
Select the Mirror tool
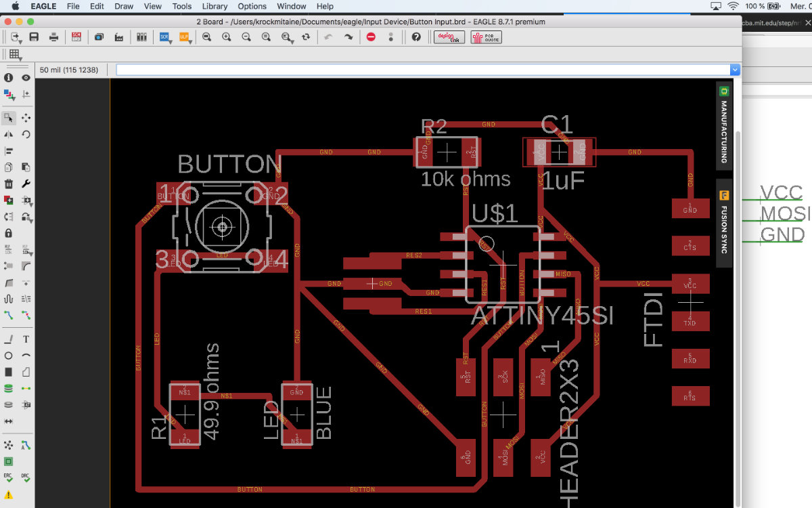(9, 134)
